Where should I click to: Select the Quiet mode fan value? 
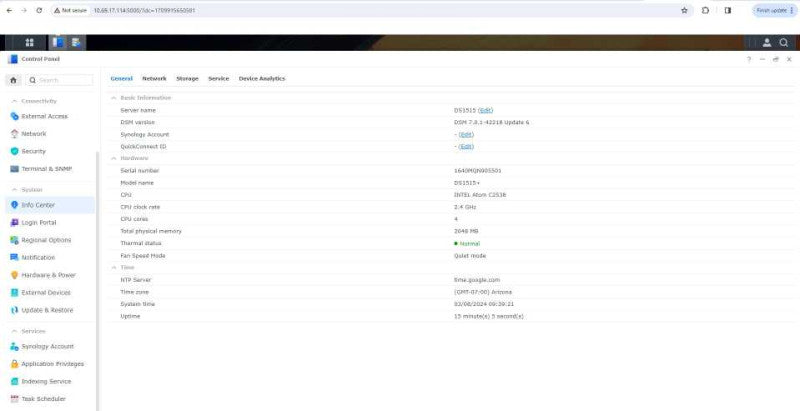(x=470, y=256)
